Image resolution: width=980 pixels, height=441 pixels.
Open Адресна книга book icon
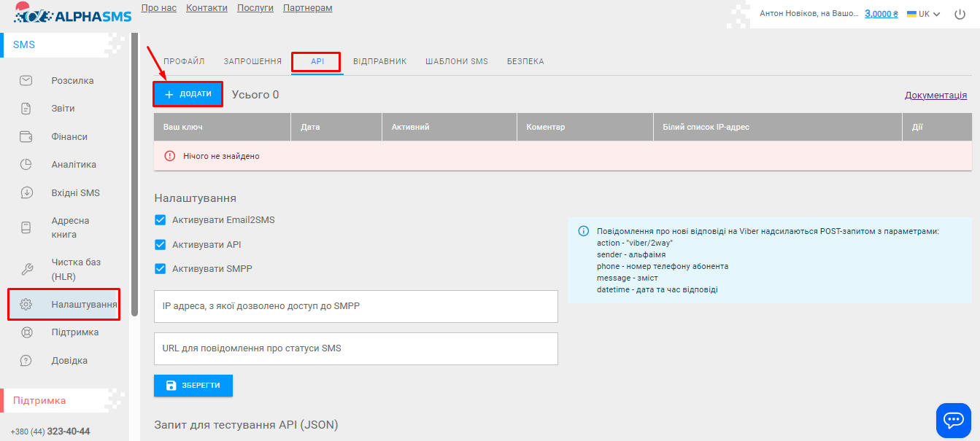(26, 227)
